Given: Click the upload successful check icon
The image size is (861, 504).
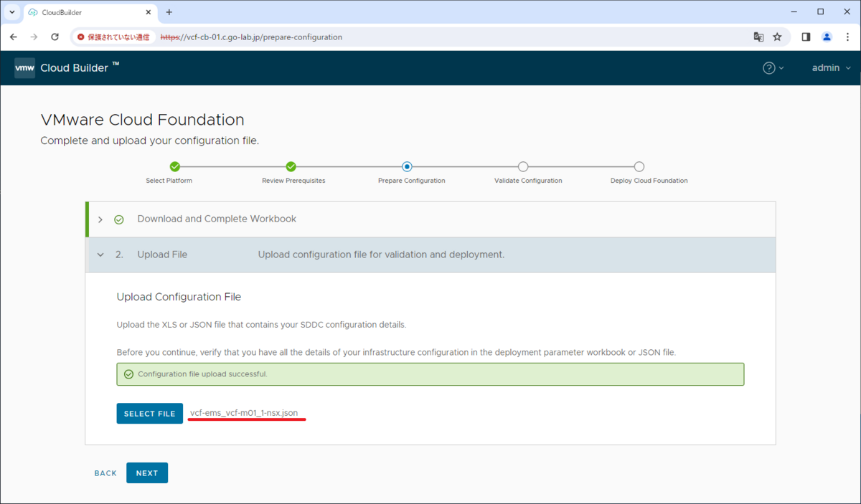Looking at the screenshot, I should (128, 374).
